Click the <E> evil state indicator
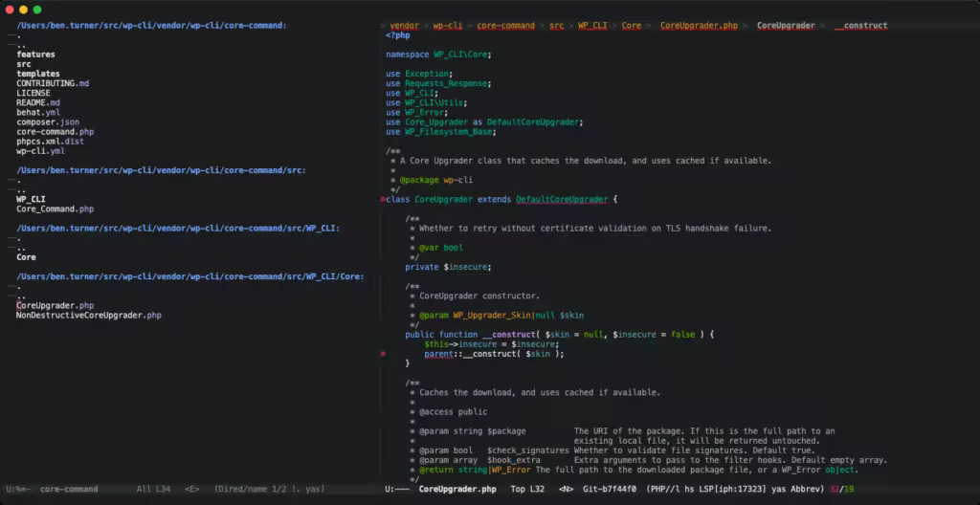The height and width of the screenshot is (505, 980). coord(191,489)
